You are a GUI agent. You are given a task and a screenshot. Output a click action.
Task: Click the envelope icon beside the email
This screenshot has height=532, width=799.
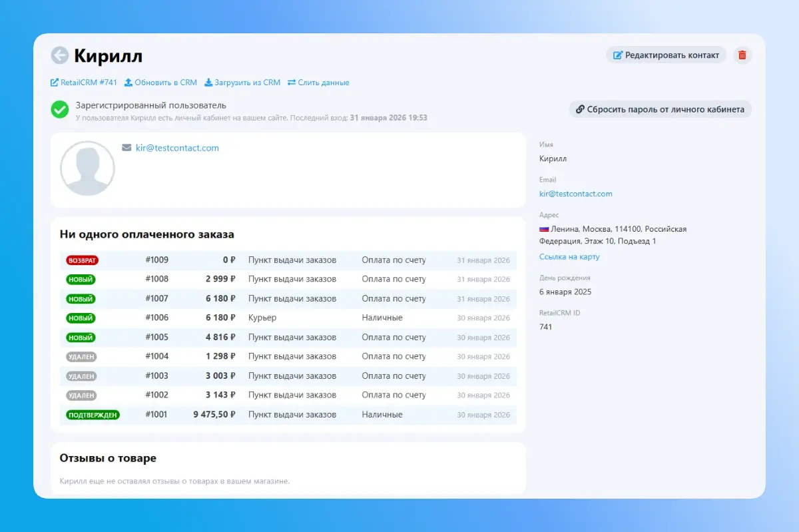click(x=127, y=148)
